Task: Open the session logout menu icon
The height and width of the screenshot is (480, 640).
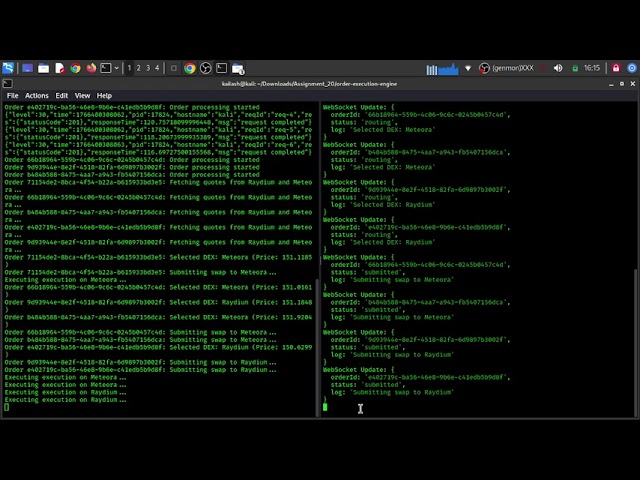Action: click(x=631, y=68)
